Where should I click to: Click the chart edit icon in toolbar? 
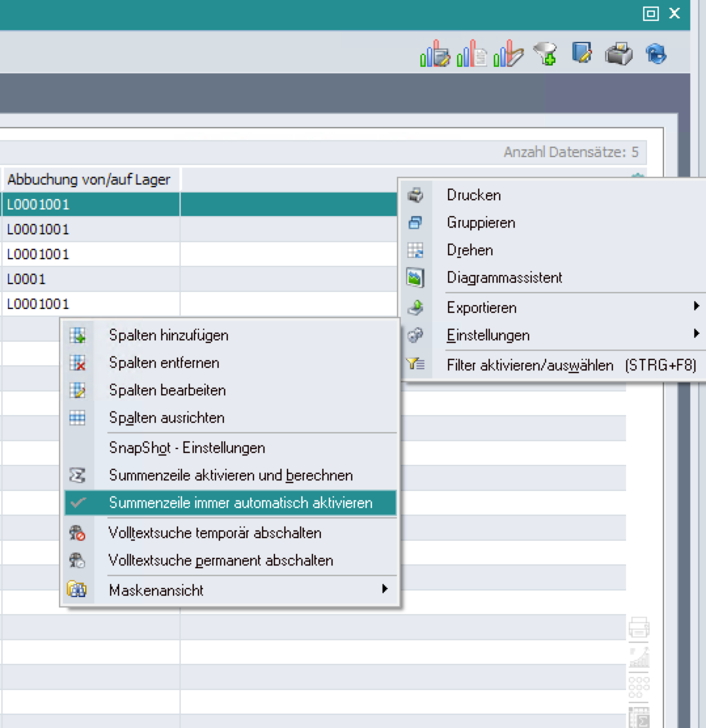click(x=436, y=55)
